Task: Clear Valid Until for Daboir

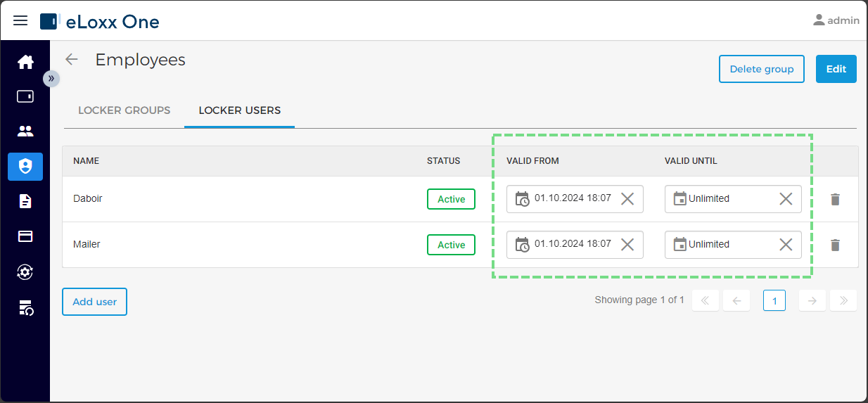Action: (x=786, y=199)
